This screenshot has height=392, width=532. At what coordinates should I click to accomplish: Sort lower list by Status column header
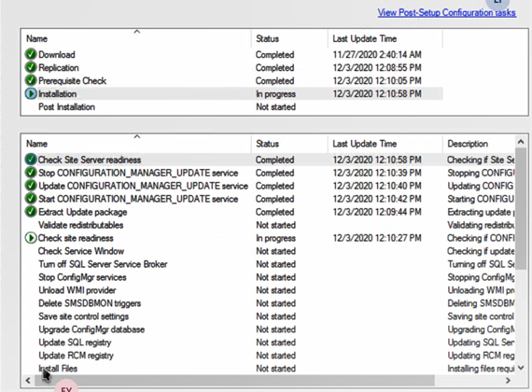point(289,144)
